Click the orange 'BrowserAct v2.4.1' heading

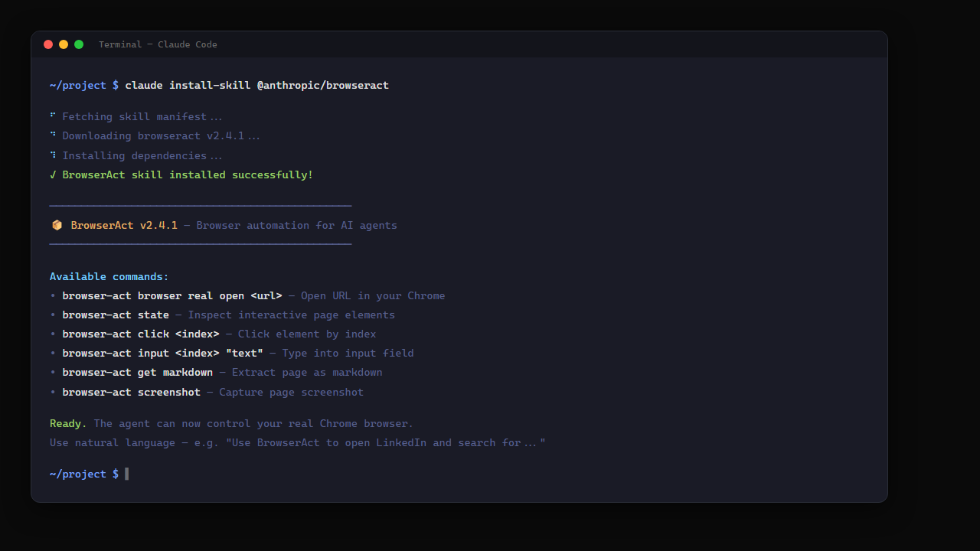pos(124,225)
